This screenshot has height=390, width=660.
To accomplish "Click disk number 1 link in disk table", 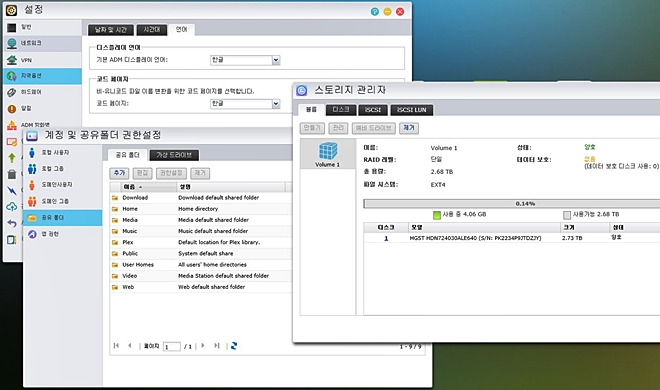I will pos(386,238).
